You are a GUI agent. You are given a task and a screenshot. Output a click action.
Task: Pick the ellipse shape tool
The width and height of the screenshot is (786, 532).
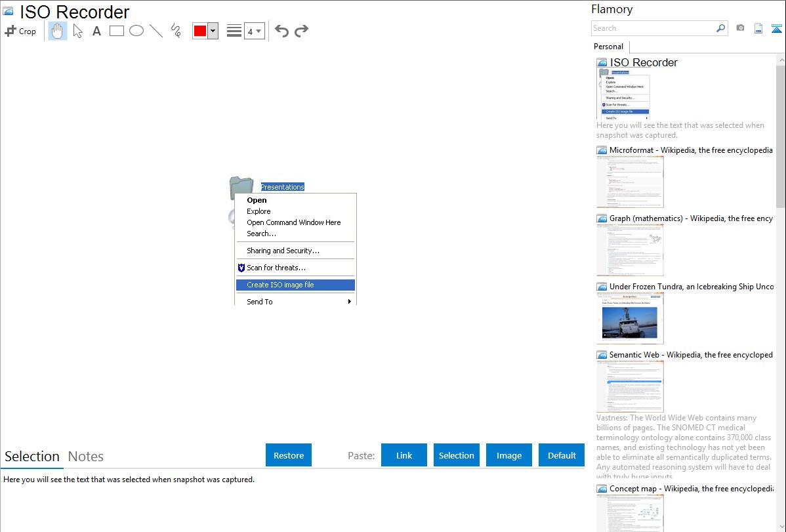point(136,31)
